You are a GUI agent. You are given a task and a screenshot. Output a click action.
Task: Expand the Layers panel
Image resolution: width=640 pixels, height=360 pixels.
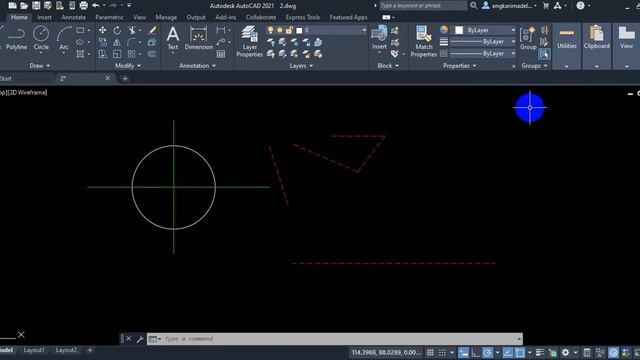[301, 66]
